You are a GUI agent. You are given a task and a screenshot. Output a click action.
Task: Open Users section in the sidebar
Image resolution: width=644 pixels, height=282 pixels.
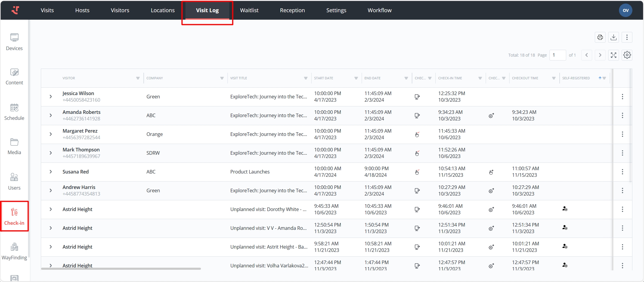coord(14,182)
